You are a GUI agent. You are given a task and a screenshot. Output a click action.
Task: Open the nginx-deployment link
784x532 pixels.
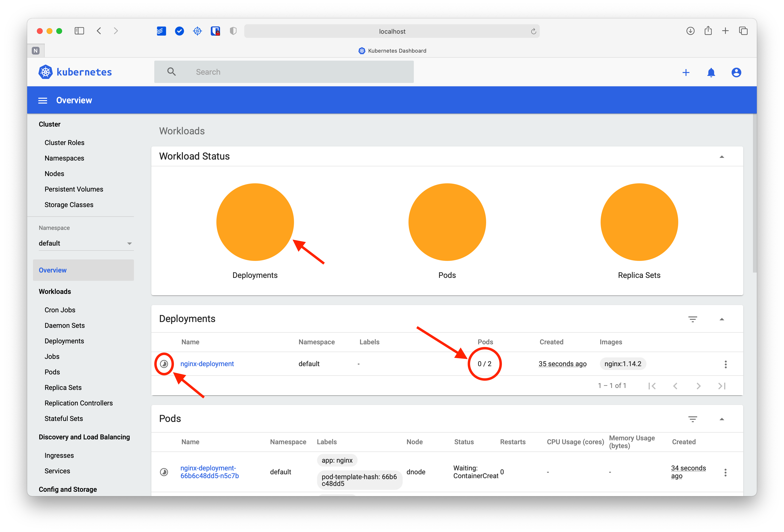[x=207, y=364]
